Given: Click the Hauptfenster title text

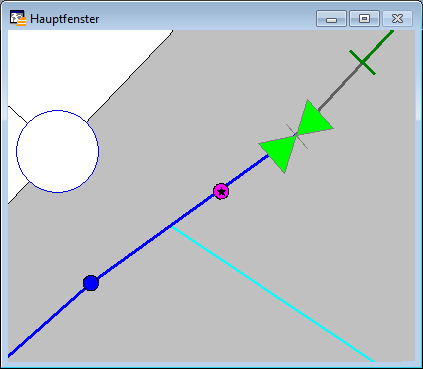Looking at the screenshot, I should pyautogui.click(x=64, y=19).
